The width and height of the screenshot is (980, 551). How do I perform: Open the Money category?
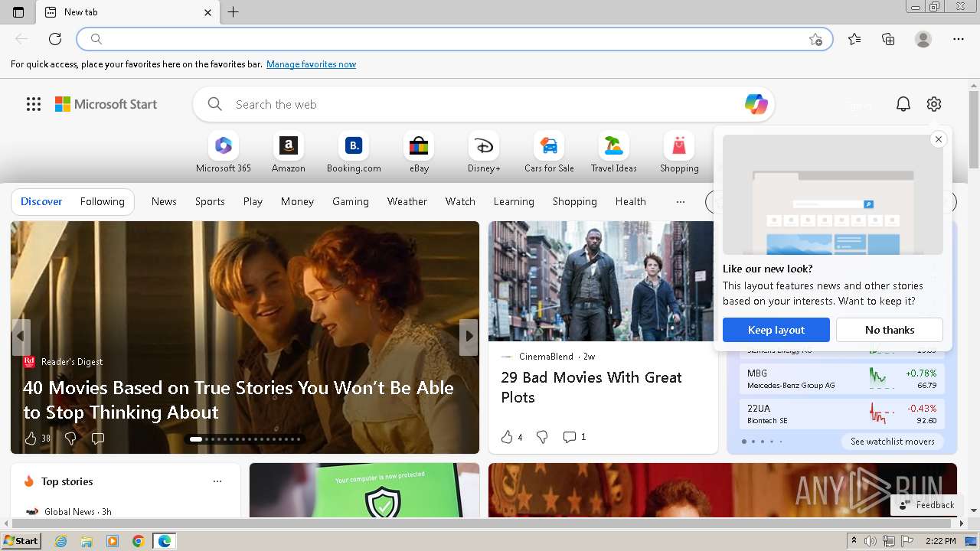[x=297, y=201]
